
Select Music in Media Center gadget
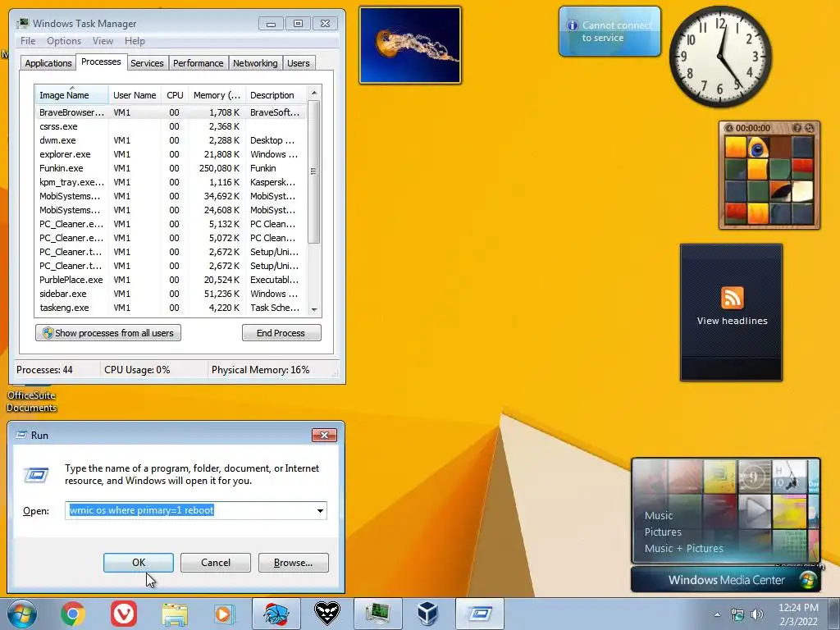[x=659, y=516]
